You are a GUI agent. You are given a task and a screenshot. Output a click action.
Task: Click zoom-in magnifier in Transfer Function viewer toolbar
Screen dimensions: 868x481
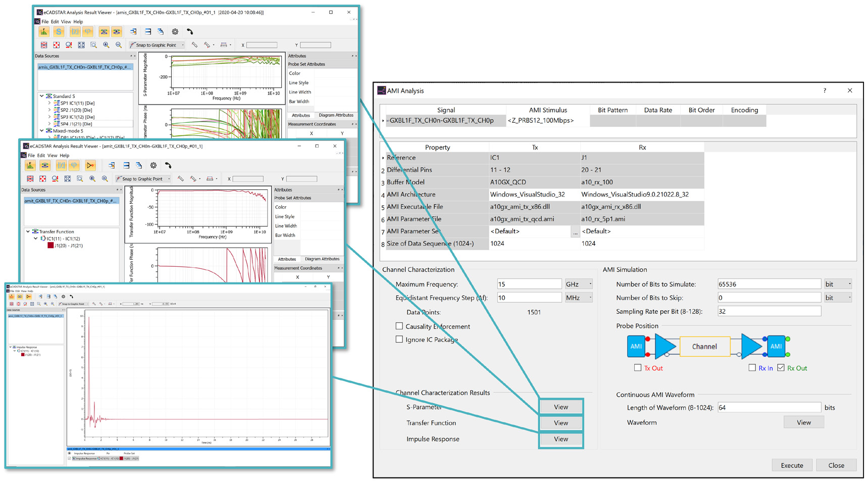pyautogui.click(x=92, y=179)
